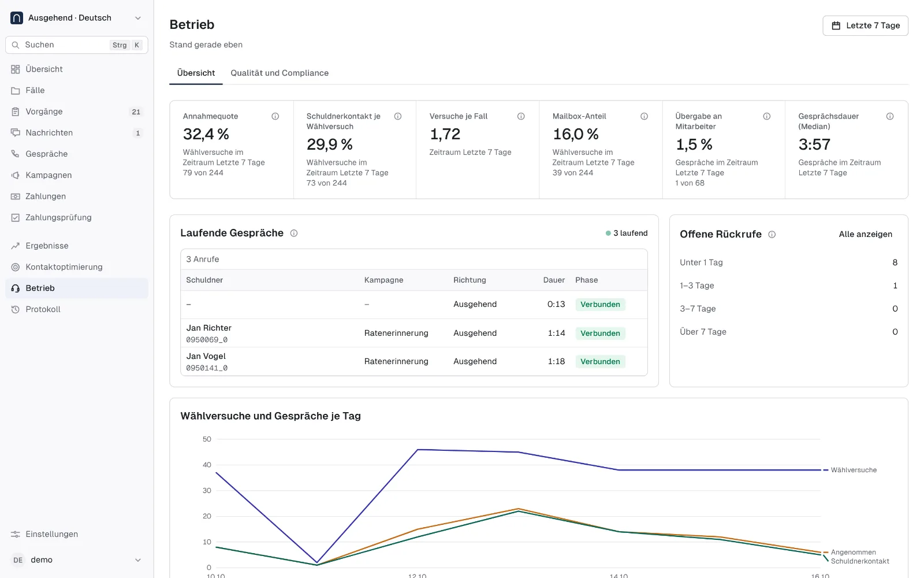Click info icon next to Offene Rückrufe
Viewport: 924px width, 578px height.
(x=772, y=235)
